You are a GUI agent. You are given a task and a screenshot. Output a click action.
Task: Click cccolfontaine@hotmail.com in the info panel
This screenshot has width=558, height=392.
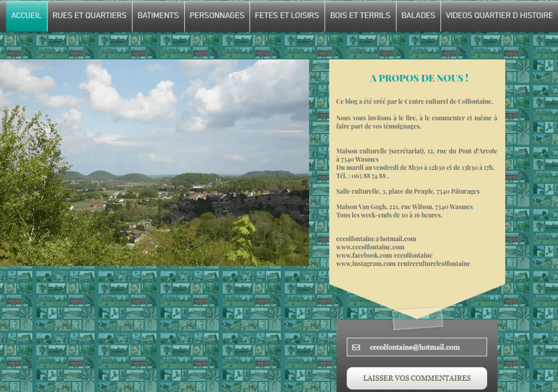376,238
